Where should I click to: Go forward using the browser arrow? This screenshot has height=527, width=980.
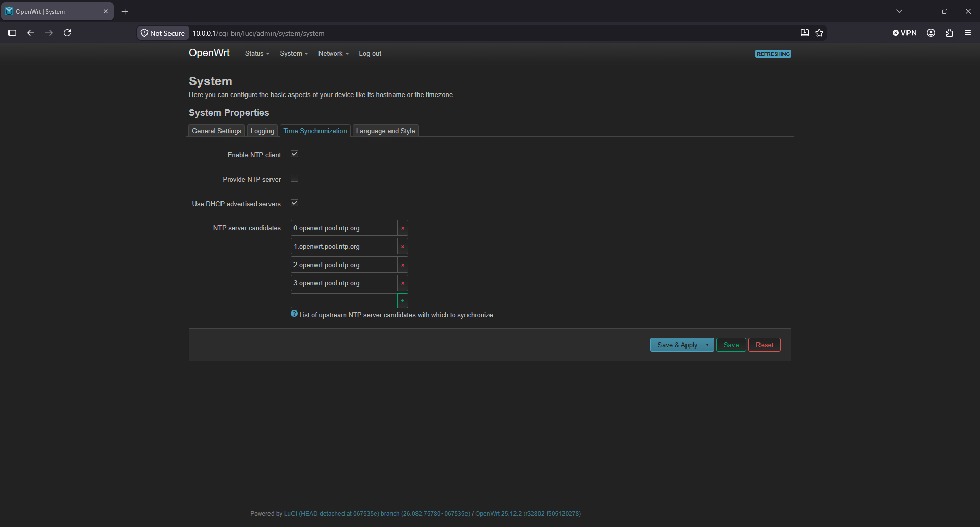pos(49,33)
